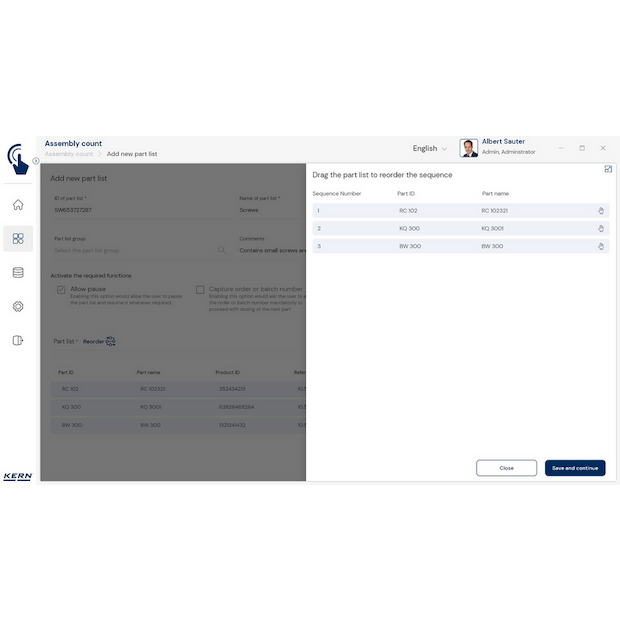This screenshot has width=620, height=620.
Task: Click the logout door icon
Action: tap(18, 340)
